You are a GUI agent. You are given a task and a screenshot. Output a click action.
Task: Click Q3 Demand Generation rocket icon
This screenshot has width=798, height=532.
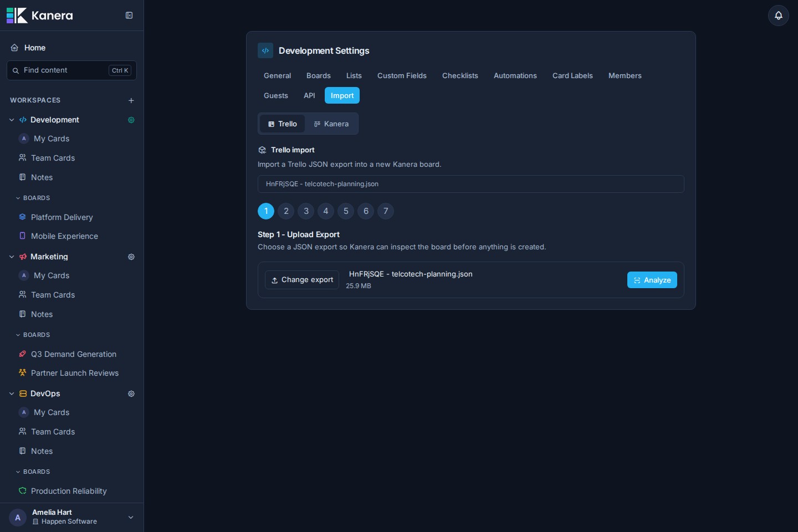23,354
